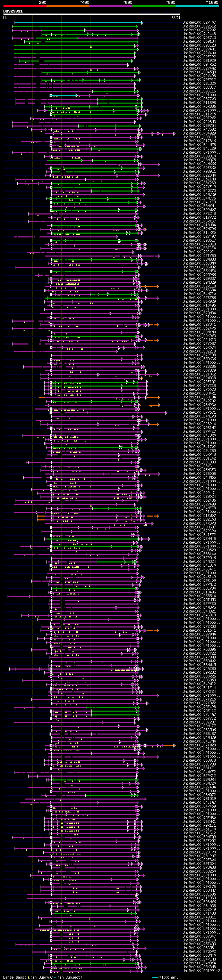The width and height of the screenshot is (222, 980).
Task: Open hit UniRef100_P11898
Action: coord(199,103)
